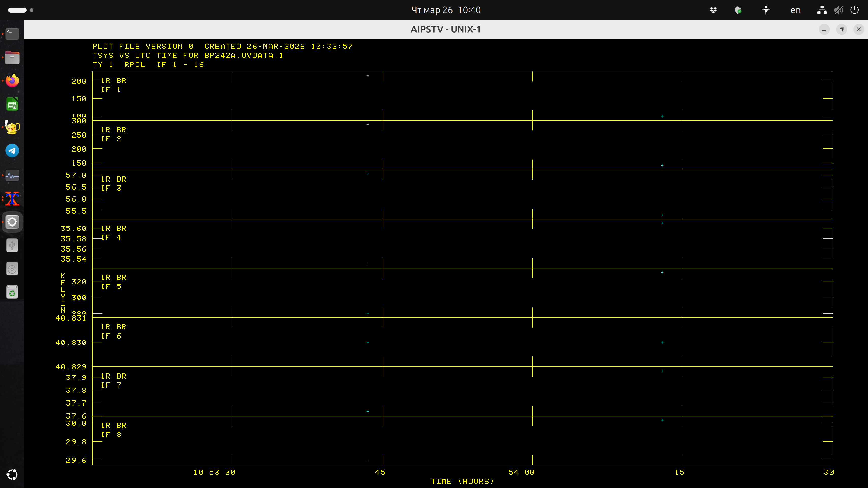Click the Dropbox tray icon
The height and width of the screenshot is (488, 868).
[x=713, y=10]
